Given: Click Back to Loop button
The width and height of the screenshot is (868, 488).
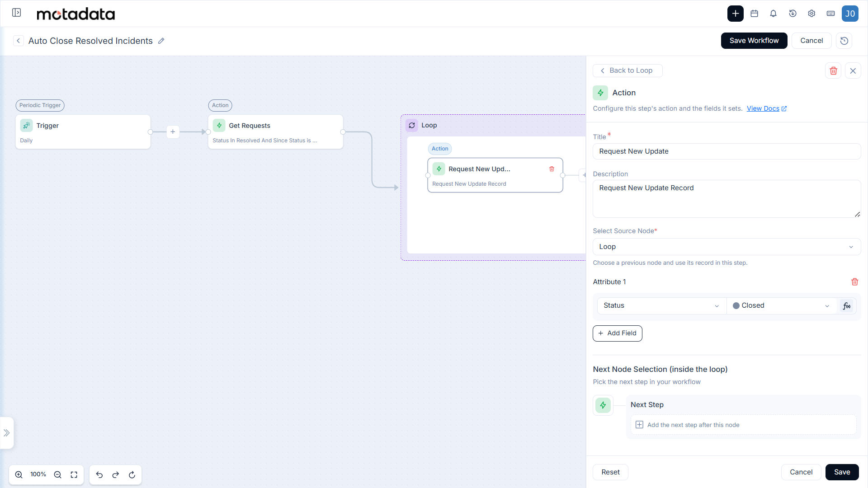Looking at the screenshot, I should pyautogui.click(x=627, y=70).
